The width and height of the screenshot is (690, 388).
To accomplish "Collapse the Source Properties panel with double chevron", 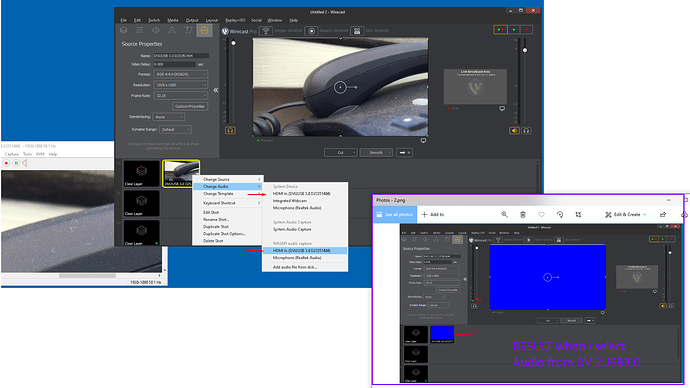I will click(216, 90).
